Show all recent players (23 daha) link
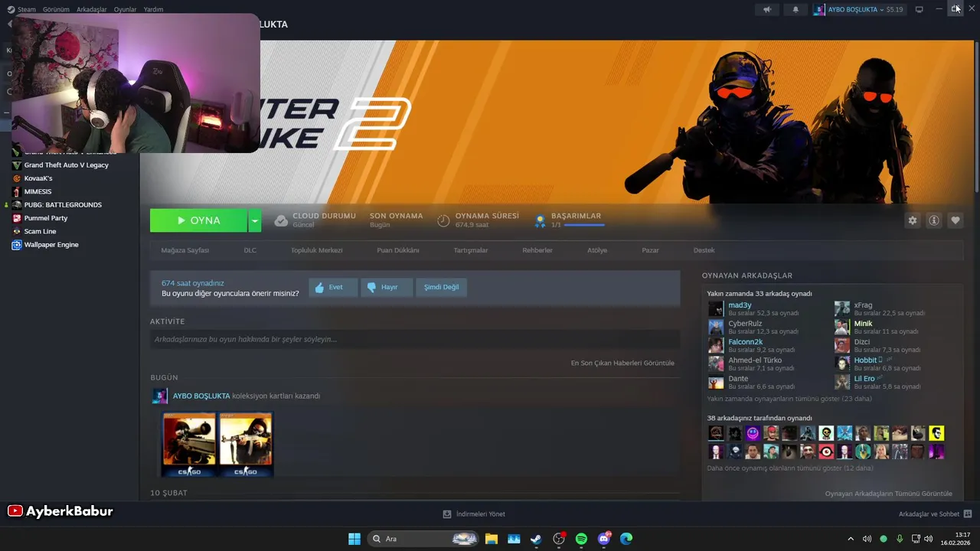 click(789, 399)
